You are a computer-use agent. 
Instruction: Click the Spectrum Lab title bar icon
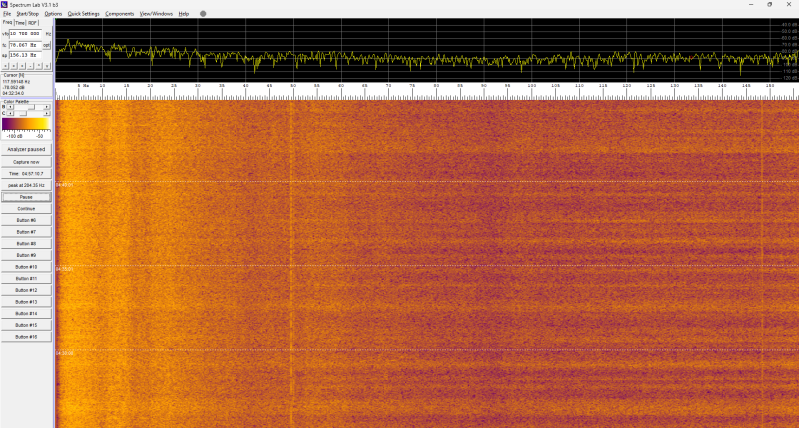5,5
